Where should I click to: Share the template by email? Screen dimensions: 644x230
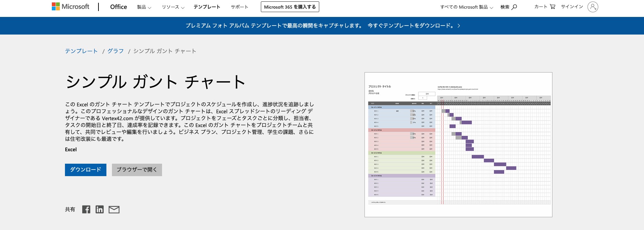pyautogui.click(x=114, y=209)
